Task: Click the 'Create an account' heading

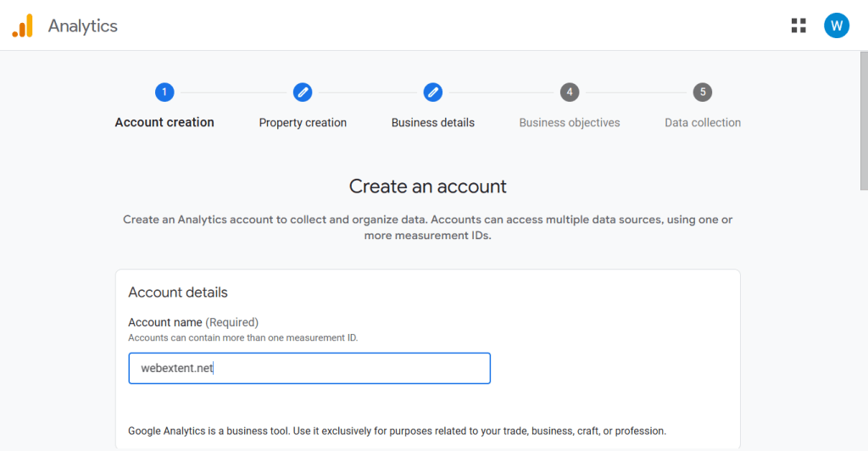Action: point(427,186)
